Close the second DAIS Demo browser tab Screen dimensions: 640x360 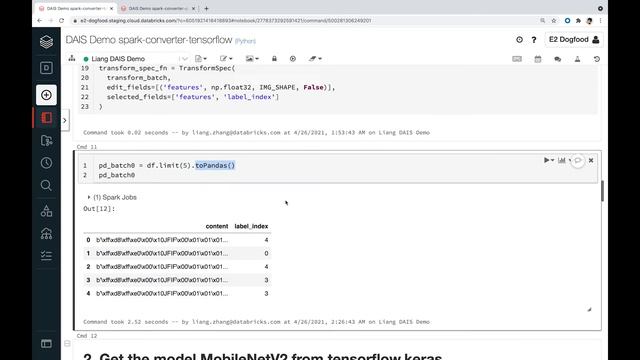click(x=193, y=8)
